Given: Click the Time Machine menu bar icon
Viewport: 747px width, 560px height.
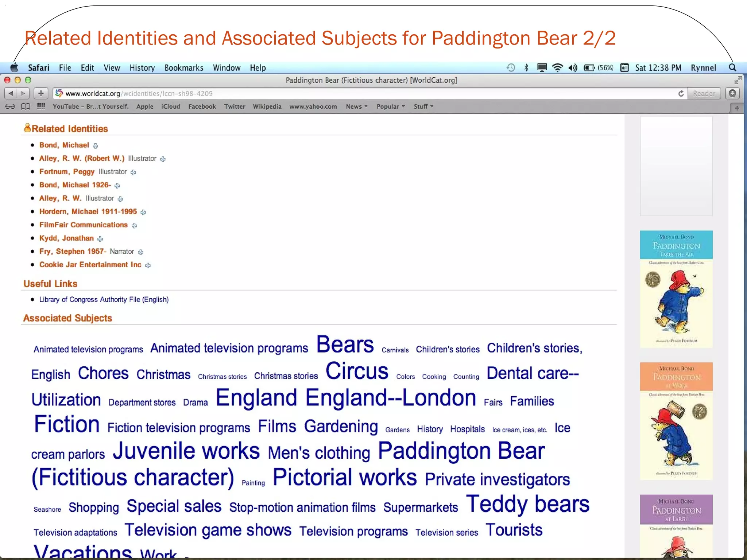Looking at the screenshot, I should tap(511, 68).
